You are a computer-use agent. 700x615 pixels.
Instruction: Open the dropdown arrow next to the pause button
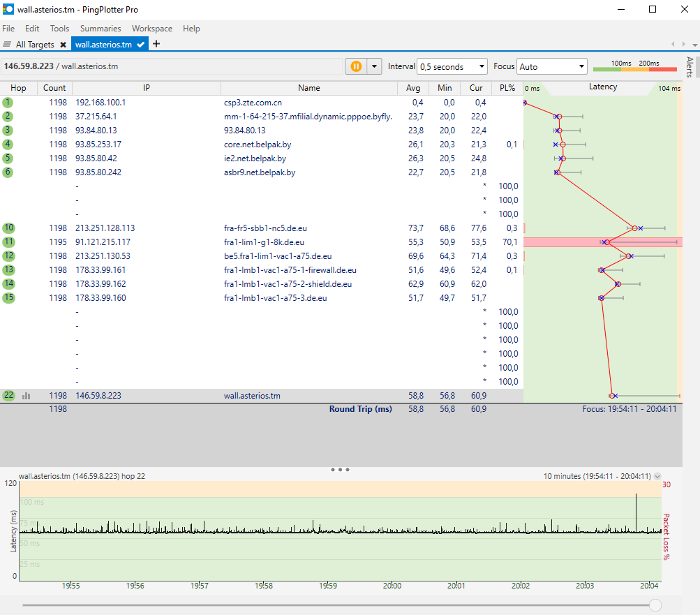375,66
